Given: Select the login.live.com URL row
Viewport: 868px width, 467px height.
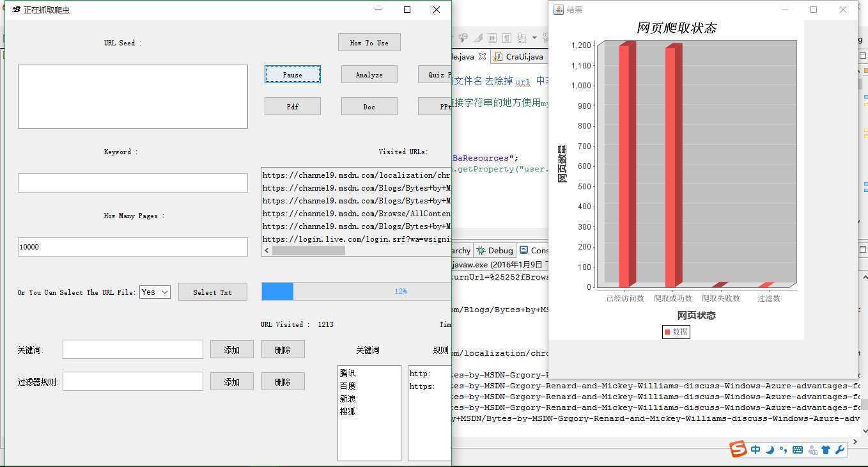Looking at the screenshot, I should pyautogui.click(x=357, y=239).
